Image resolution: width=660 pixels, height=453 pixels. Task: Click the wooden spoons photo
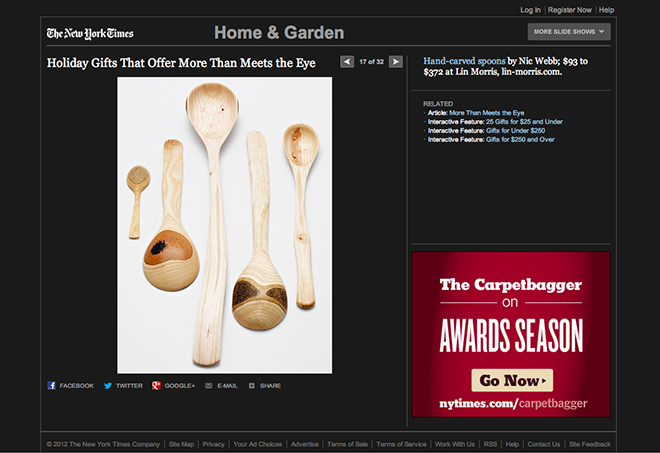pos(225,225)
